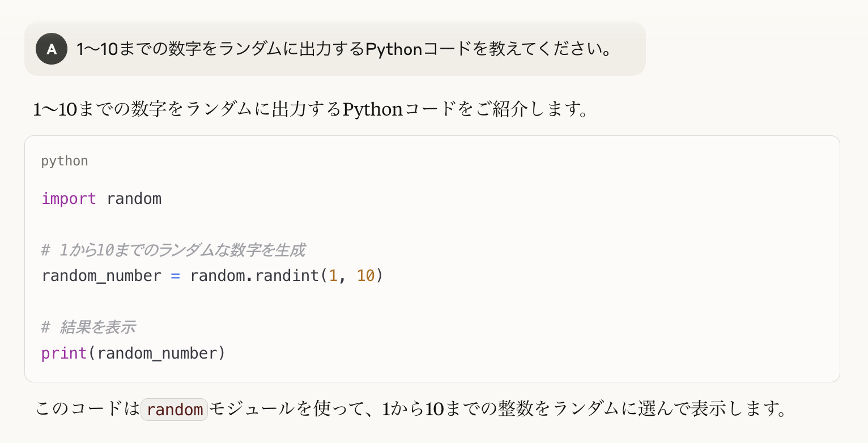Click the 結果を表示 comment line
The height and width of the screenshot is (443, 868).
88,327
